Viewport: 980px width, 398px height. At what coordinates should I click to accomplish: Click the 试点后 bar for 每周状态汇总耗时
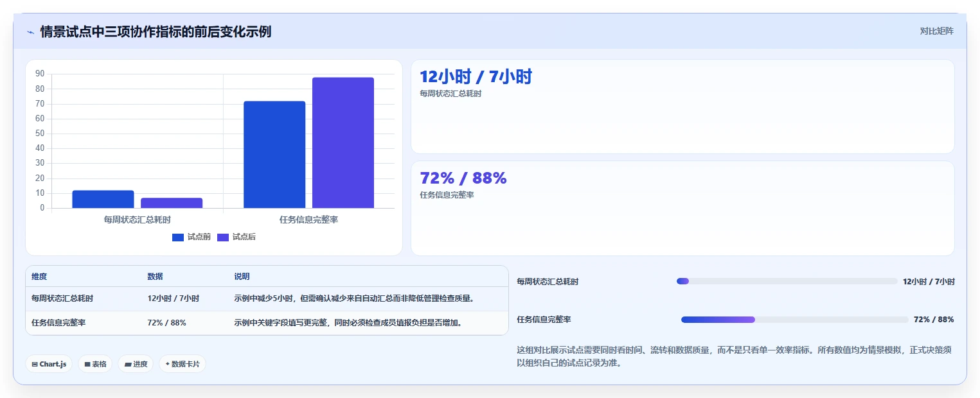172,203
